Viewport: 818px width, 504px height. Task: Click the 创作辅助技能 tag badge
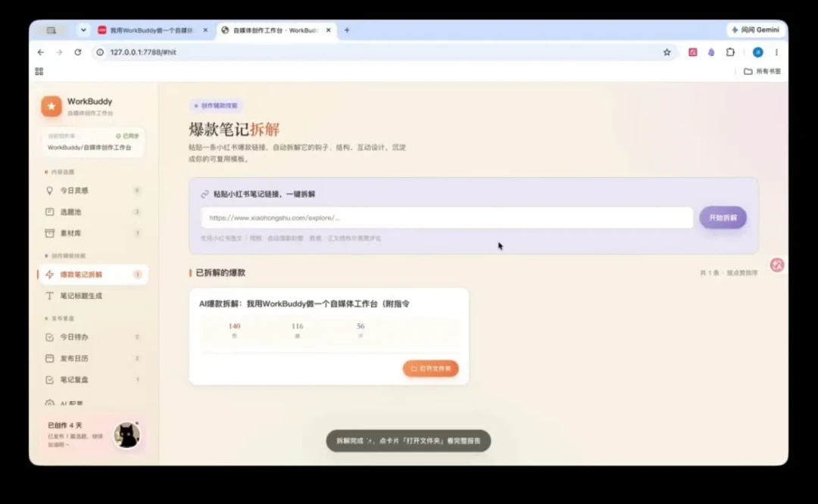click(x=216, y=106)
